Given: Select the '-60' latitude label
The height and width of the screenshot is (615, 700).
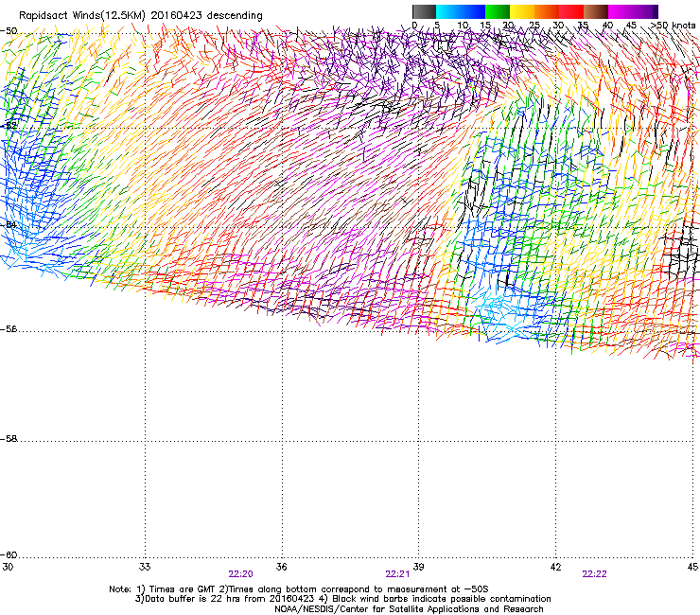Looking at the screenshot, I should 9,554.
